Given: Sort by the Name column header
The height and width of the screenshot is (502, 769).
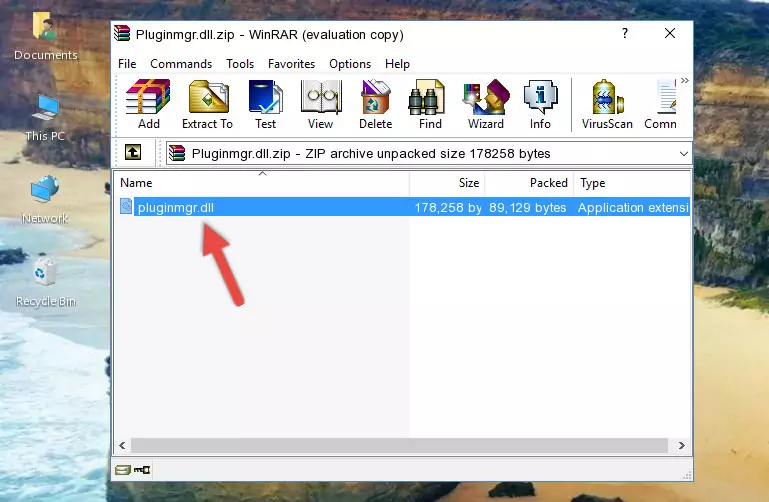Looking at the screenshot, I should click(262, 183).
